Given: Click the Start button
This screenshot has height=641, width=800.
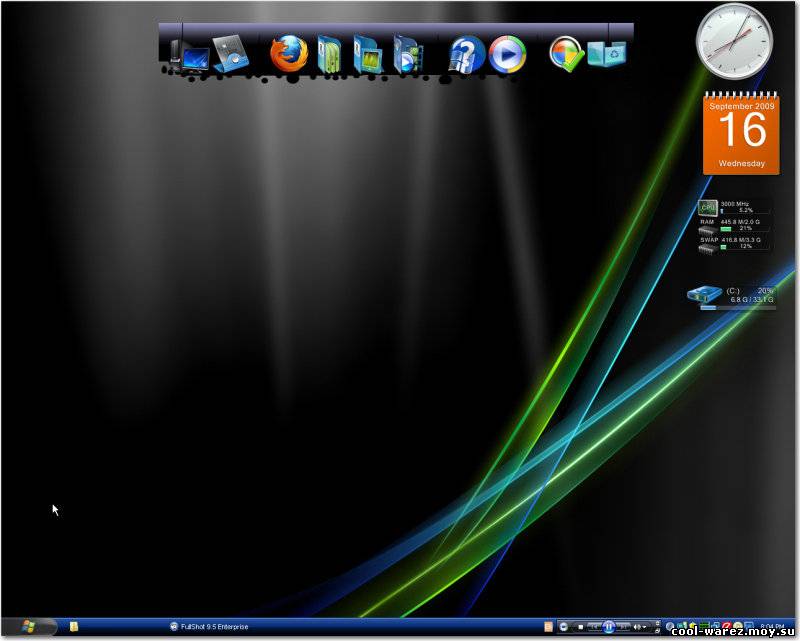Looking at the screenshot, I should click(29, 626).
